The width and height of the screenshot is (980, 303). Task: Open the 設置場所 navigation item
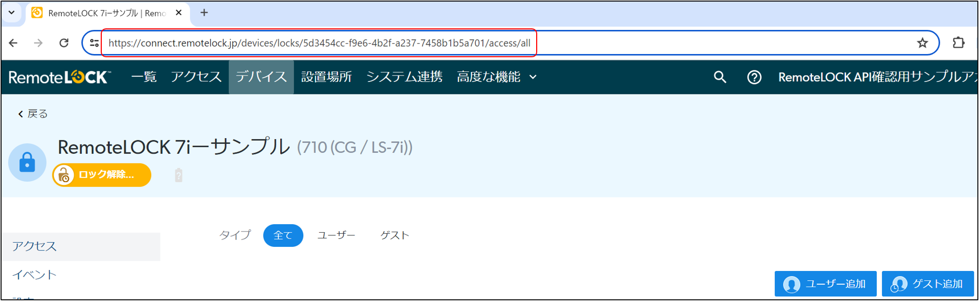(x=326, y=77)
